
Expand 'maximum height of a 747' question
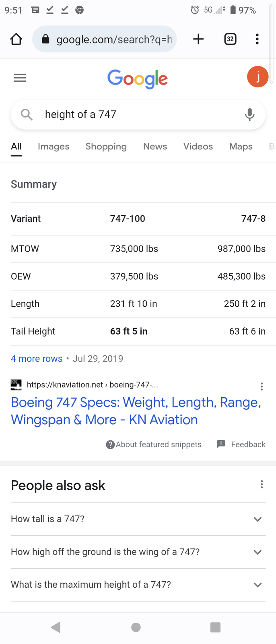click(x=138, y=585)
